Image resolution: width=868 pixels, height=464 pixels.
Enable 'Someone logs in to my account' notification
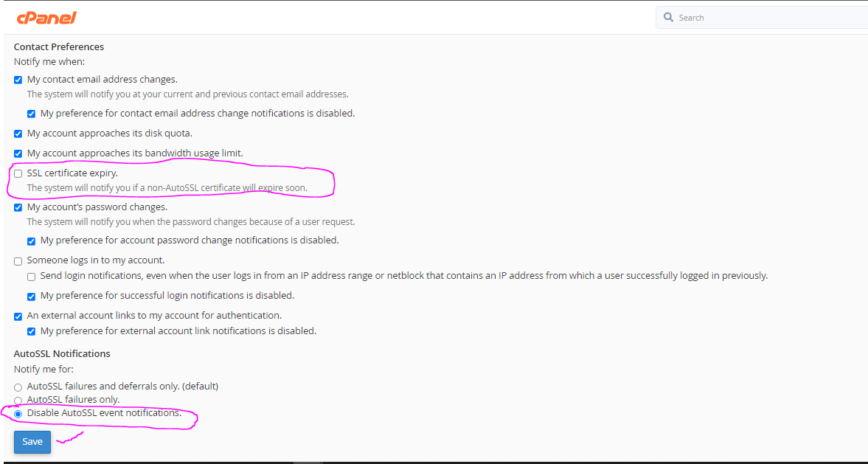[18, 260]
